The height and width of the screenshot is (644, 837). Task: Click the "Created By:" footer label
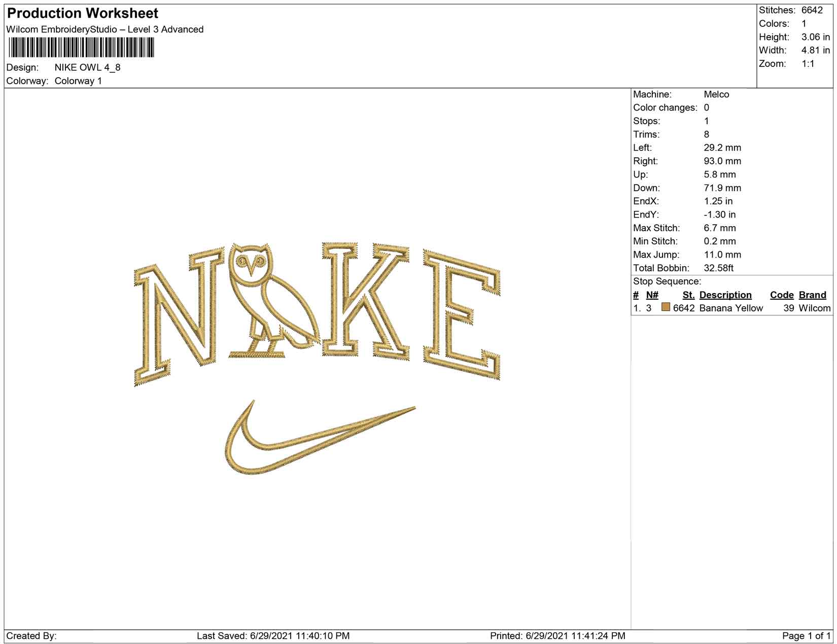31,636
